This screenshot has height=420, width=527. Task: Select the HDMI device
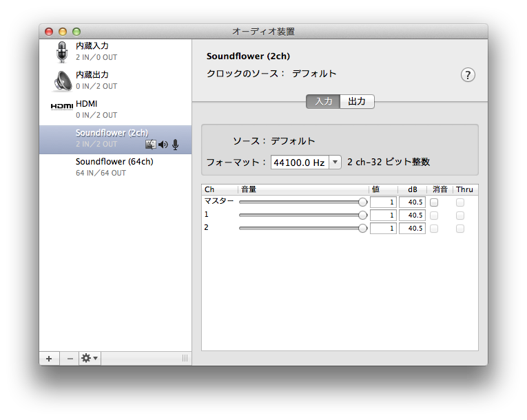(x=115, y=109)
